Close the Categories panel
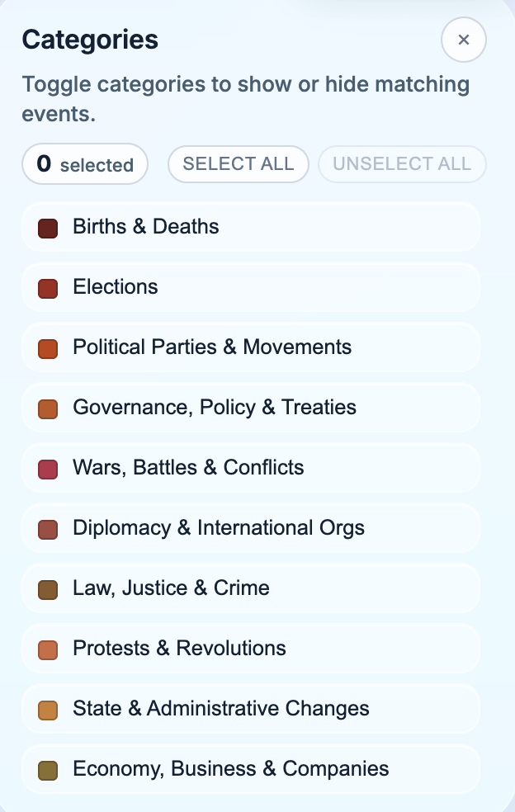 464,40
